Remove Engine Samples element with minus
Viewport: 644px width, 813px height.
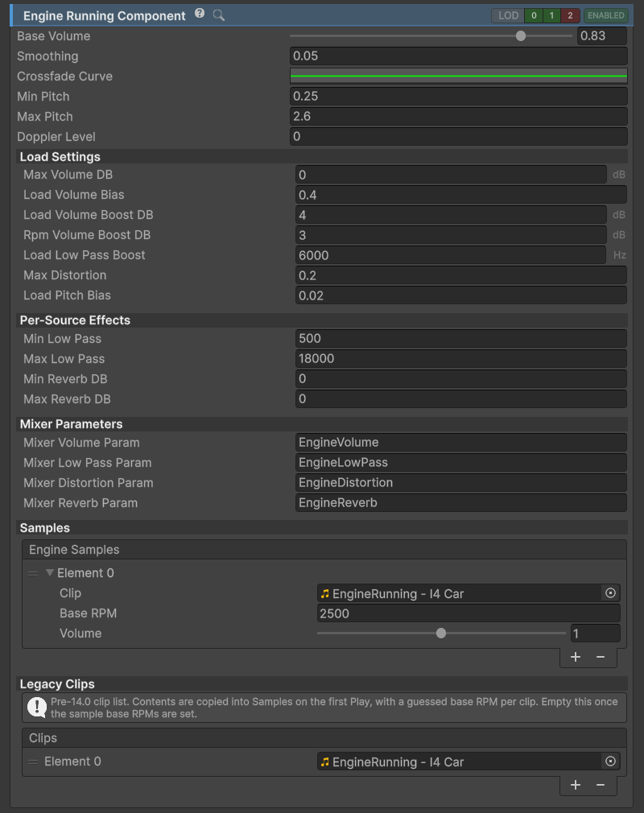pos(601,657)
